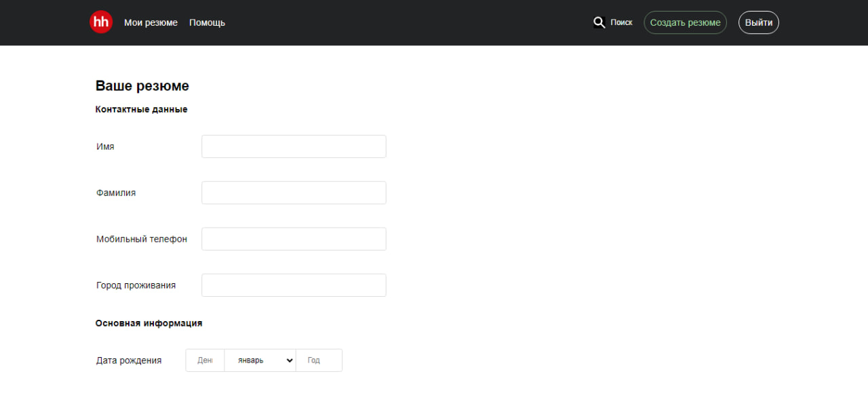Click the Год birth year field
Image resolution: width=868 pixels, height=395 pixels.
[x=319, y=360]
